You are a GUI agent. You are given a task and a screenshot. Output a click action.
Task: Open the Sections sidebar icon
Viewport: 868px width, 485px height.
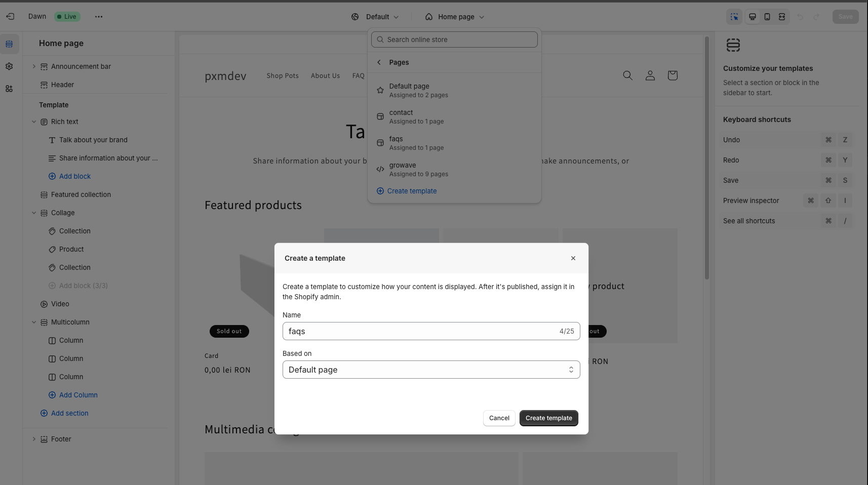9,44
